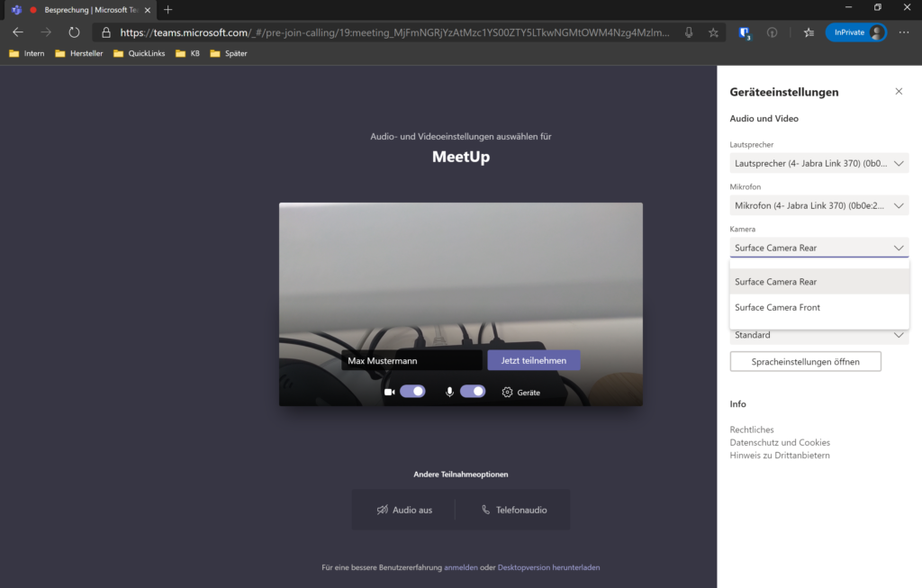Click the InPrivate profile badge
Image resolution: width=922 pixels, height=588 pixels.
(855, 32)
